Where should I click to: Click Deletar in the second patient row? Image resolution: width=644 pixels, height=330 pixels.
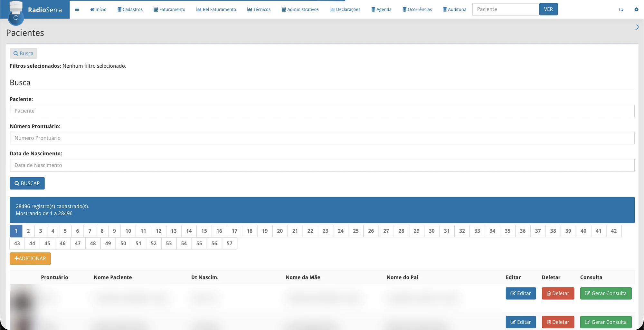tap(558, 322)
